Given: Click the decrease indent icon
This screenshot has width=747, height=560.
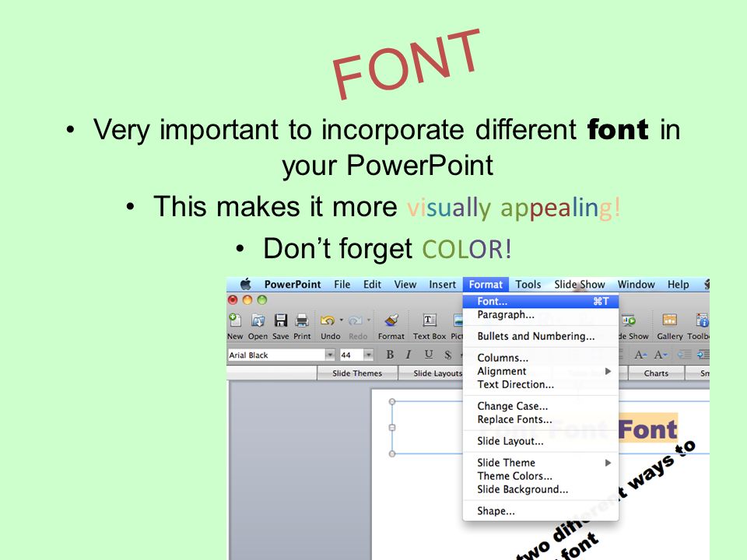Looking at the screenshot, I should click(684, 355).
